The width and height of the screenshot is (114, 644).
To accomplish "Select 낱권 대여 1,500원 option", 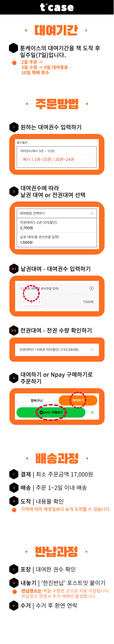I will click(x=57, y=240).
